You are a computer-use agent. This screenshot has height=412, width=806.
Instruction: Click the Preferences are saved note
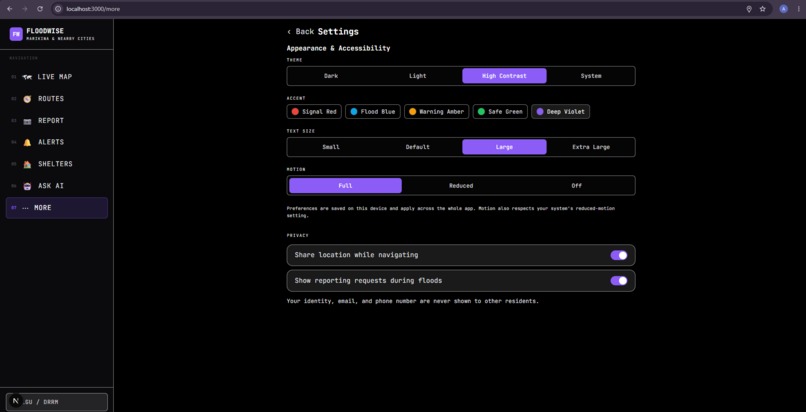click(451, 212)
